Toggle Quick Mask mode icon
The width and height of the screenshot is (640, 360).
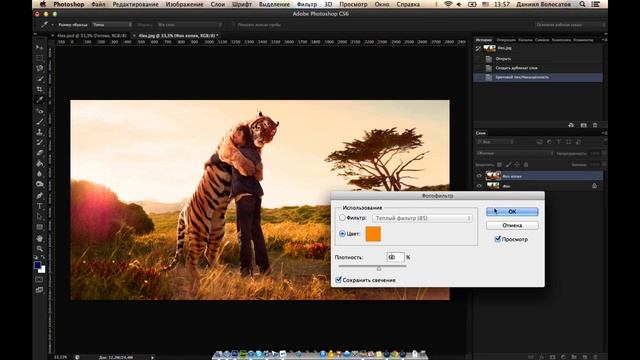pyautogui.click(x=40, y=280)
